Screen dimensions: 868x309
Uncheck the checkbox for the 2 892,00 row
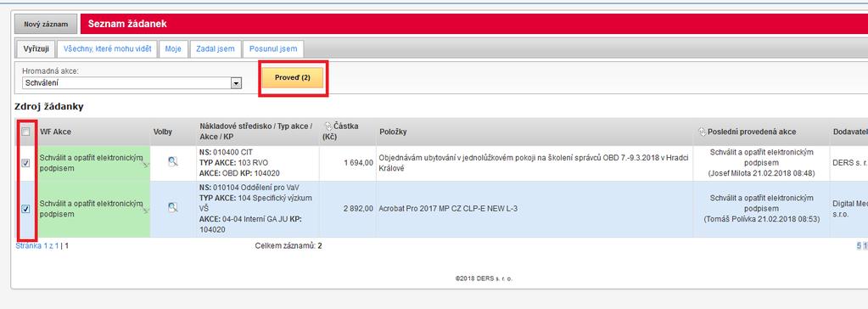tap(25, 209)
